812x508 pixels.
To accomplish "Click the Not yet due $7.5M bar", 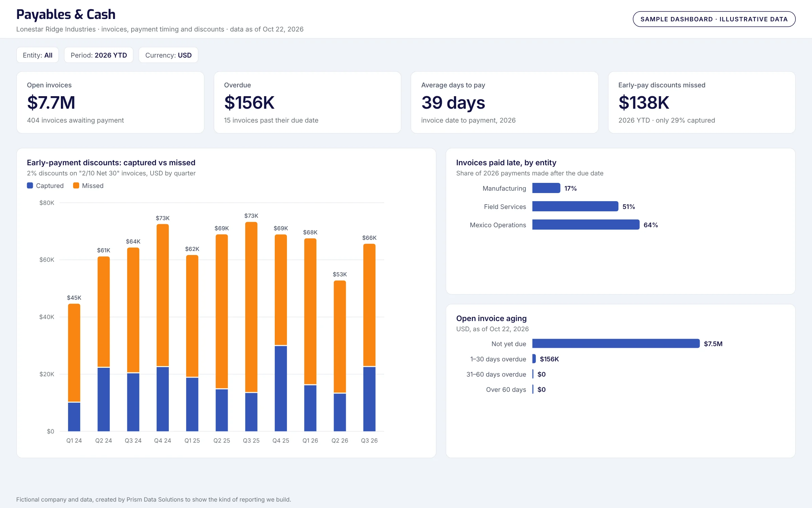I will pyautogui.click(x=616, y=343).
